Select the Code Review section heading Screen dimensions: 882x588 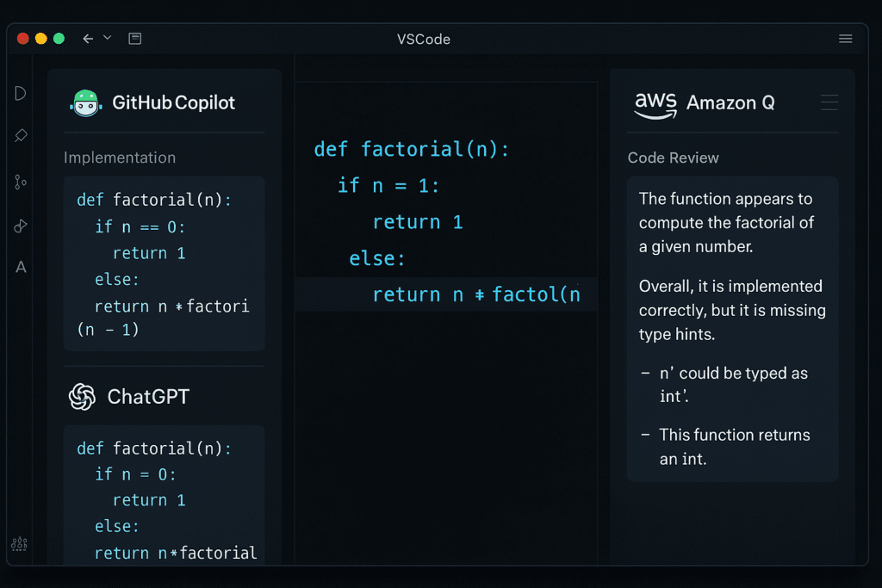point(673,158)
